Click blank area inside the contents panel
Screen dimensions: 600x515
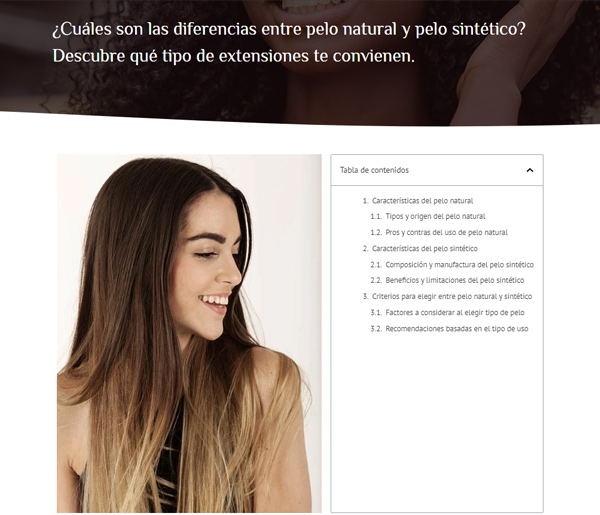437,421
